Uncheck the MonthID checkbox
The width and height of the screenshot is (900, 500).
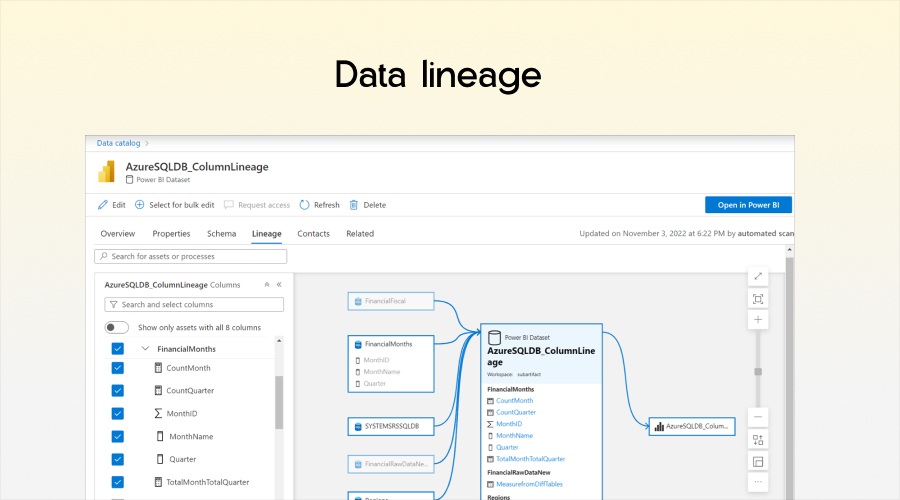[x=118, y=413]
